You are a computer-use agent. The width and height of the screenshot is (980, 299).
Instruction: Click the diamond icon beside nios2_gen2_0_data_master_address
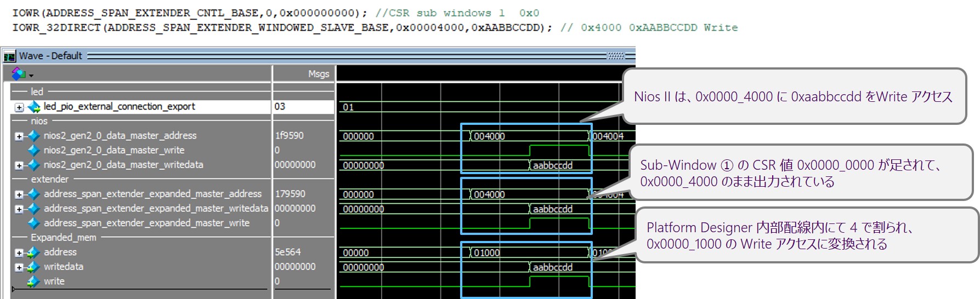(34, 136)
